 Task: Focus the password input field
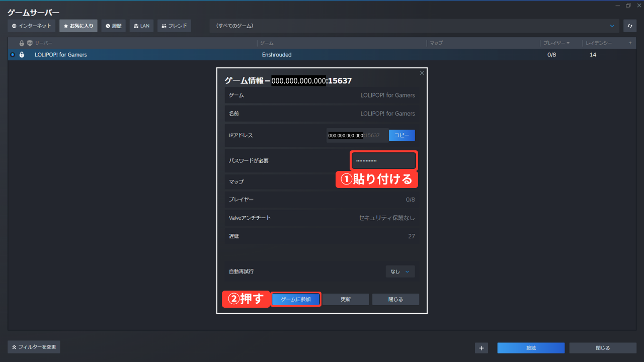pos(384,161)
